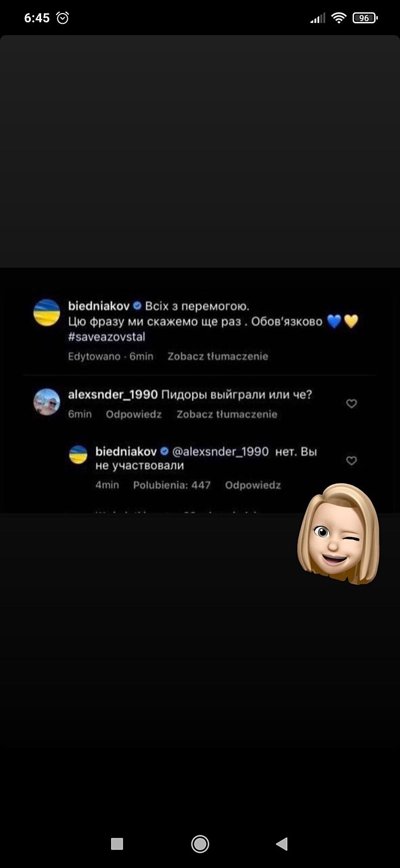400x868 pixels.
Task: Click 'Zobacz tłumaczenie' under the caption
Action: [x=218, y=356]
